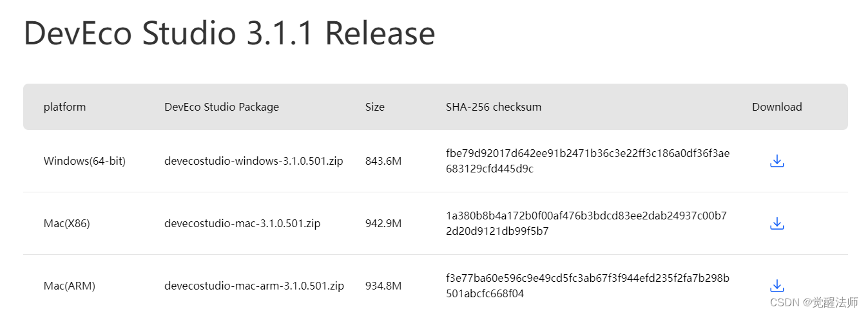Click the DevEco Studio Package column header

tap(222, 107)
